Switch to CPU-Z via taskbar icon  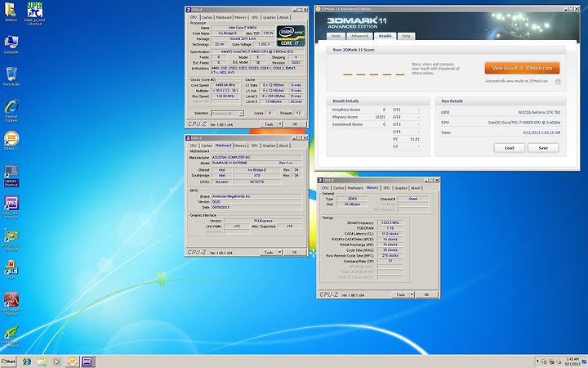coord(87,361)
